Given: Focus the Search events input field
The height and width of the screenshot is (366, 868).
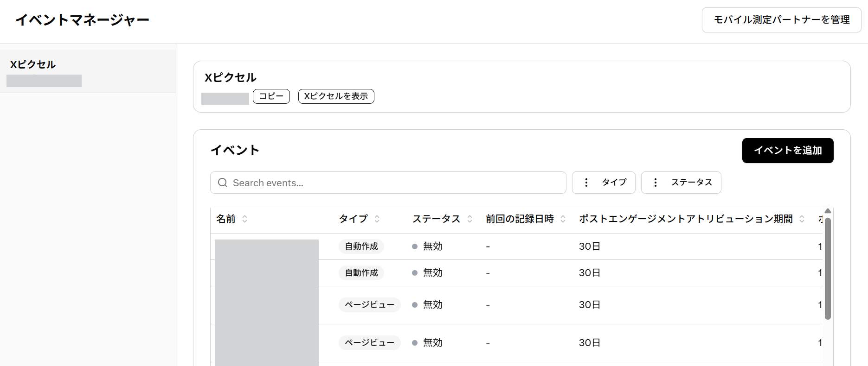Looking at the screenshot, I should tap(394, 183).
